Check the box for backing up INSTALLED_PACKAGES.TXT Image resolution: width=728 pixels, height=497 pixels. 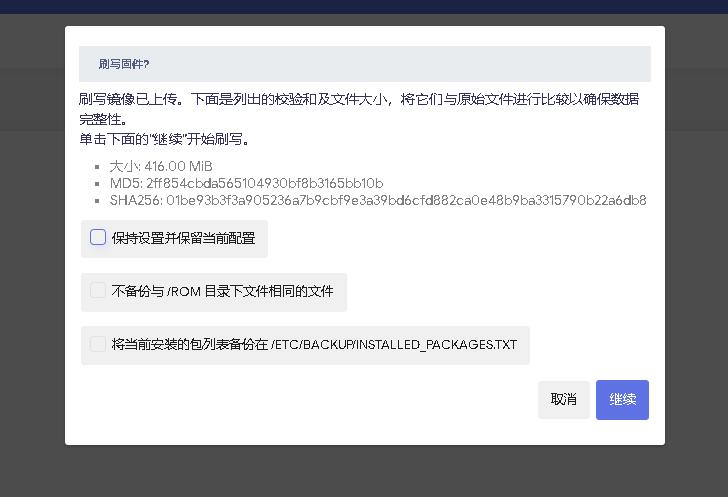98,344
